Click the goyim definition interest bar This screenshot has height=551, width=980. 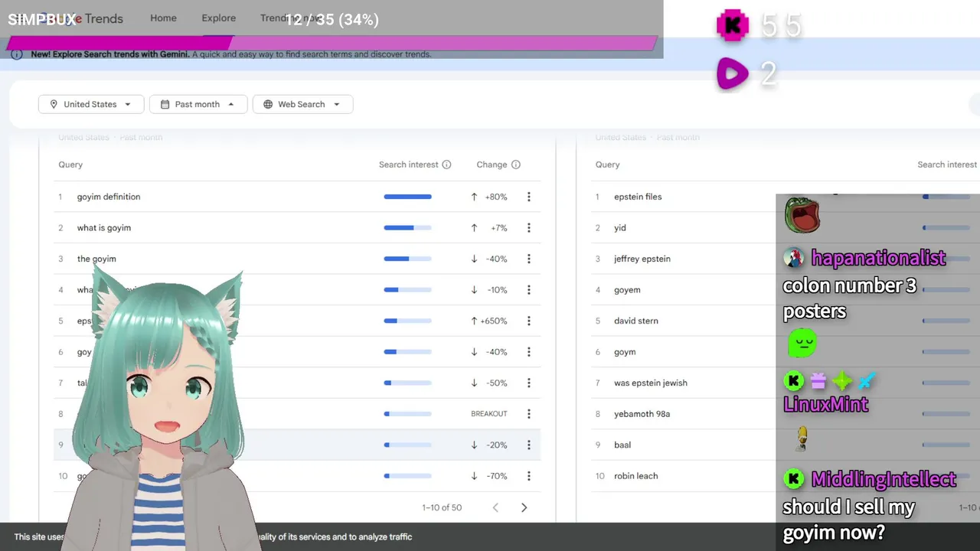[407, 197]
